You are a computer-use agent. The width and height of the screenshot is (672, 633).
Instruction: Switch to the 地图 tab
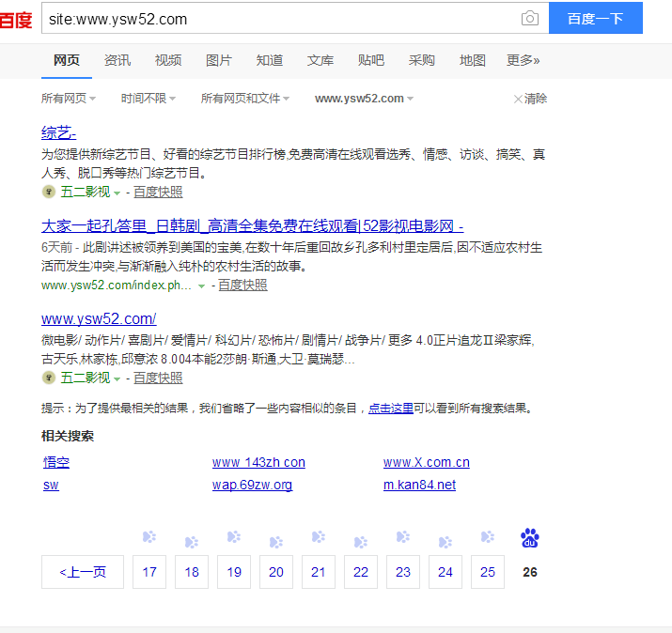pos(473,60)
